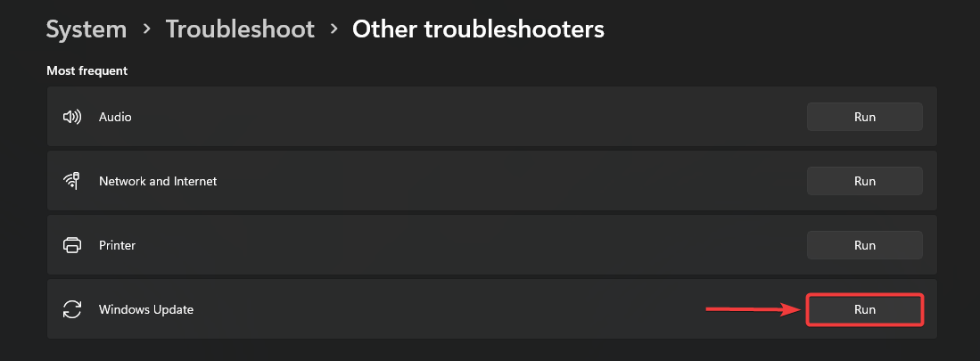
Task: Click the Printer label text
Action: point(118,245)
